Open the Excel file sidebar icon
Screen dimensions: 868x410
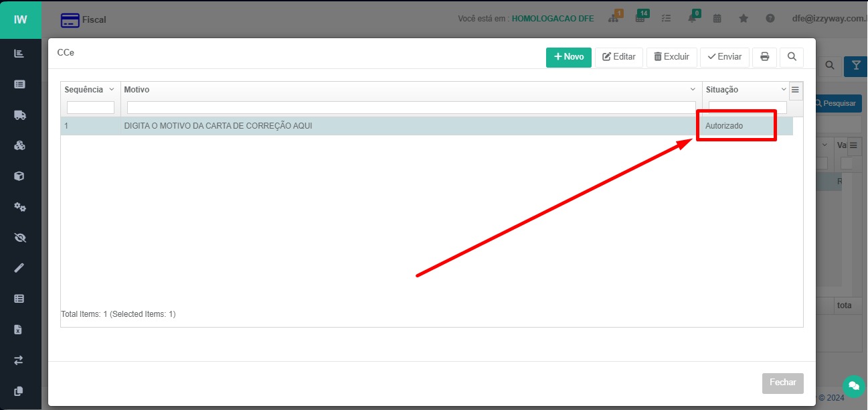pyautogui.click(x=19, y=330)
